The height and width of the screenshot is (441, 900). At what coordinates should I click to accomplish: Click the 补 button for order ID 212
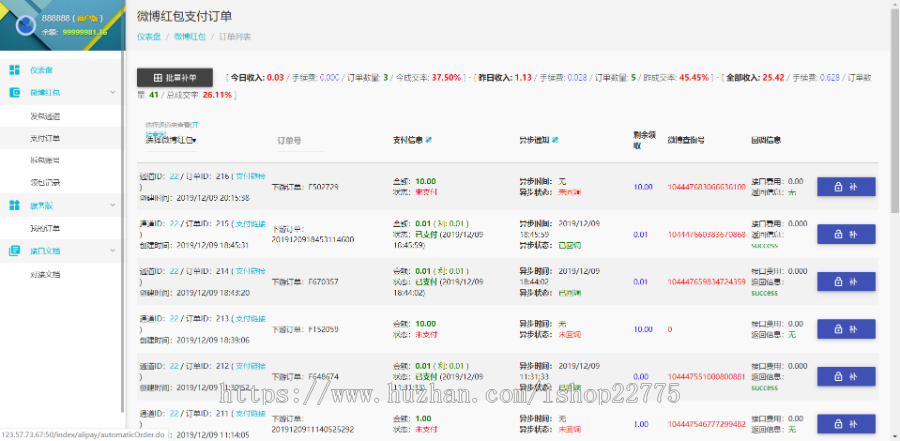pyautogui.click(x=846, y=376)
